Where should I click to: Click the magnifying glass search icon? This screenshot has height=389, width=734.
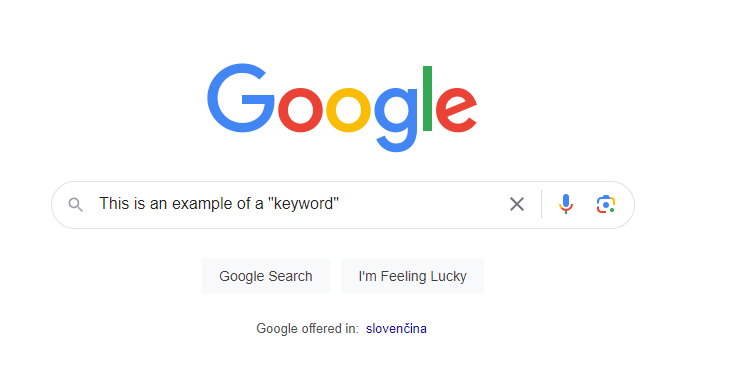coord(75,205)
